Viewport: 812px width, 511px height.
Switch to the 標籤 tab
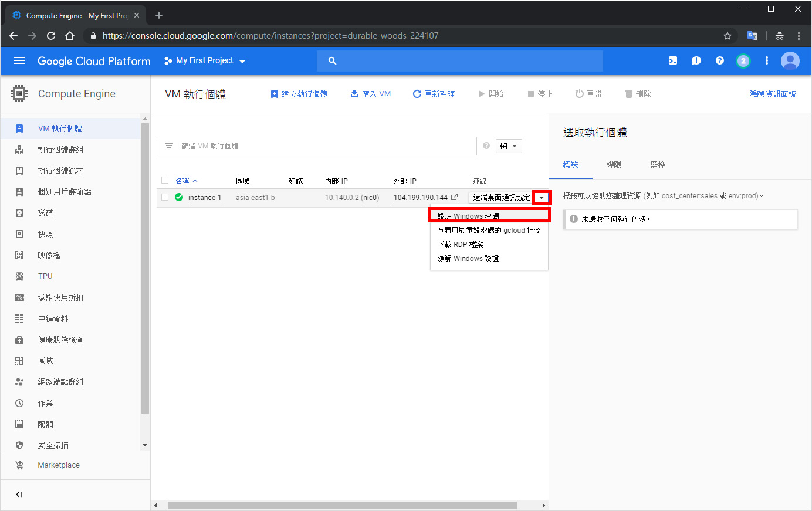click(571, 165)
